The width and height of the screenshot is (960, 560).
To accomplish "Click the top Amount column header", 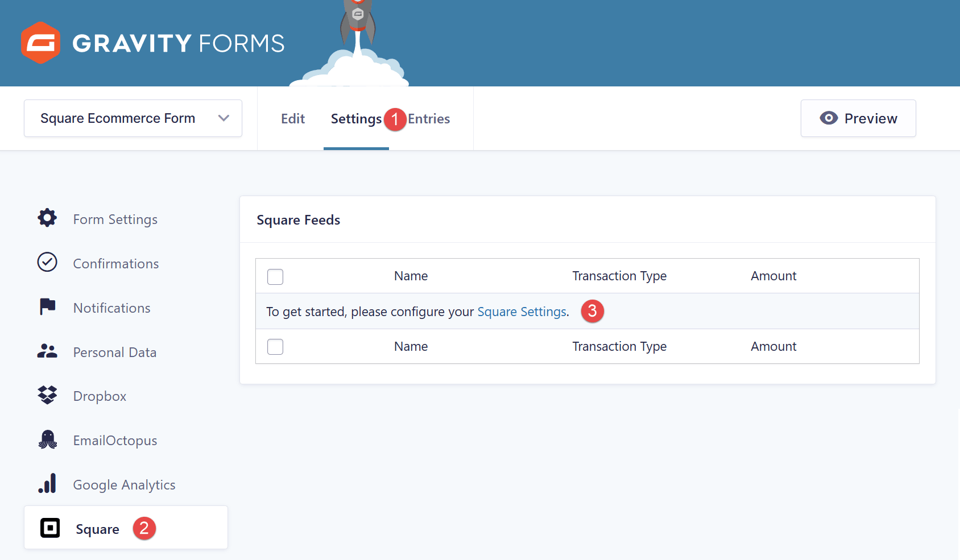I will (x=773, y=276).
